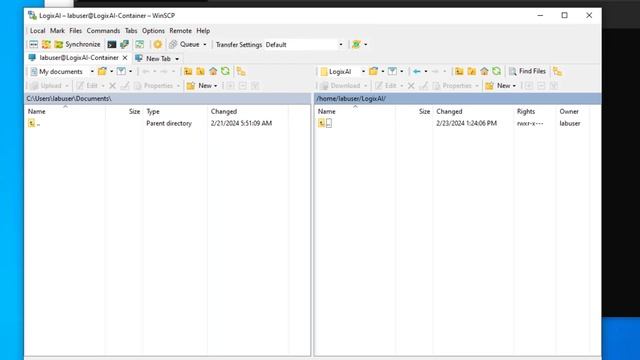Screen dimensions: 640x360
Task: Click the remote panel open directory folder icon
Action: click(373, 71)
